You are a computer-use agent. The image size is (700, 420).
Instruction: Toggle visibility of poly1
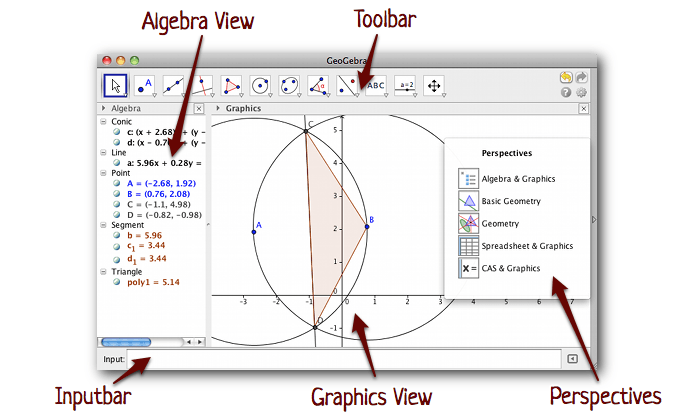pyautogui.click(x=117, y=282)
